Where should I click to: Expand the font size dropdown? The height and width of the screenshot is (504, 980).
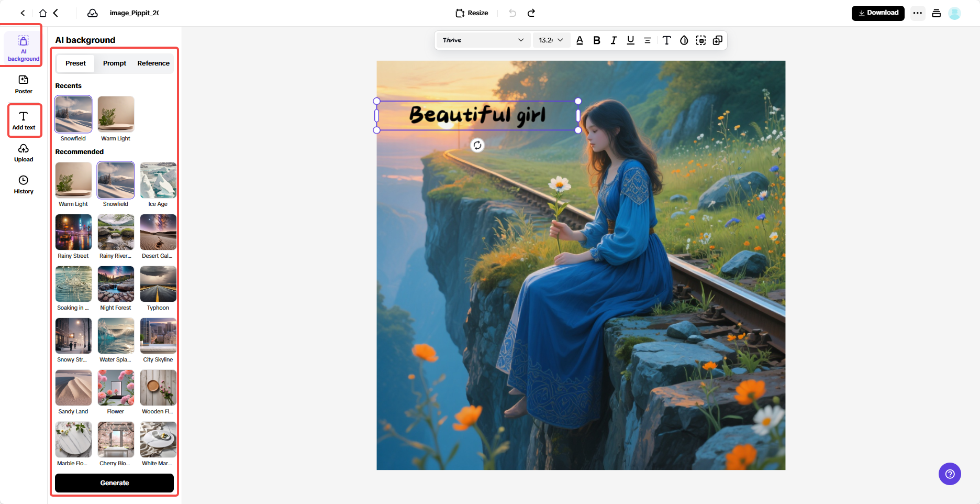pyautogui.click(x=551, y=40)
